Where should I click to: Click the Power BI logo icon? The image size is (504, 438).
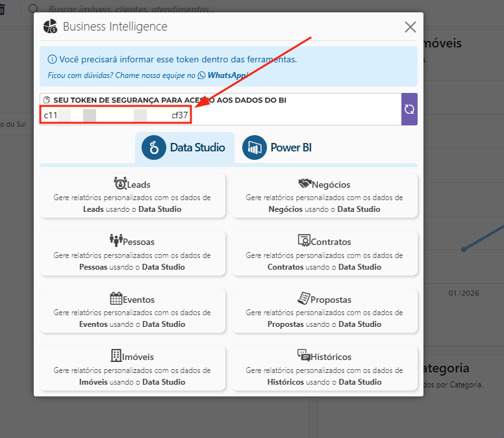255,148
